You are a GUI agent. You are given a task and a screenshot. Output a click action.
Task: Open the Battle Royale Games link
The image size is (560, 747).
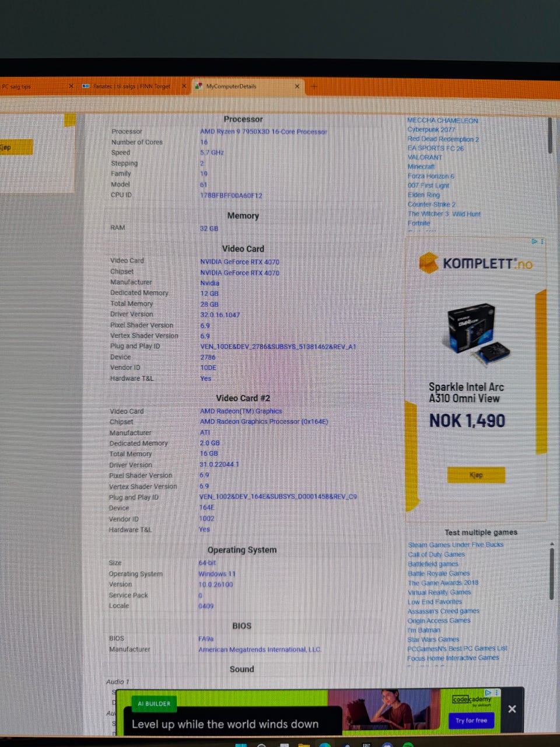(439, 573)
